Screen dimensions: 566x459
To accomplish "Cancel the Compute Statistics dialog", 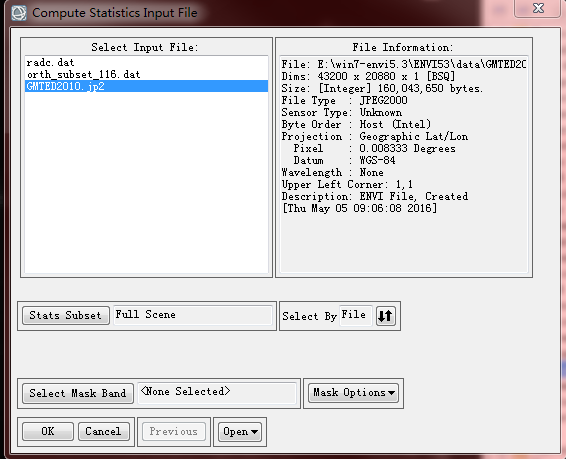I will click(x=104, y=432).
